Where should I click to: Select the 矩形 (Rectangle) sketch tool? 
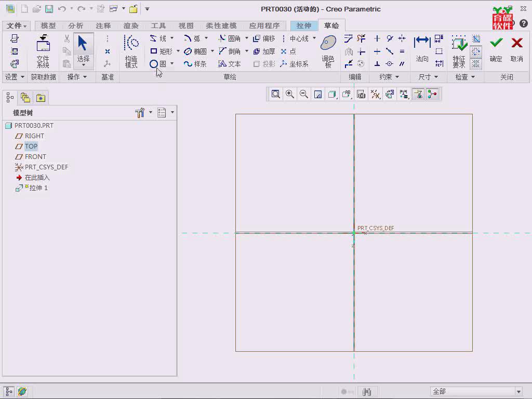click(161, 51)
